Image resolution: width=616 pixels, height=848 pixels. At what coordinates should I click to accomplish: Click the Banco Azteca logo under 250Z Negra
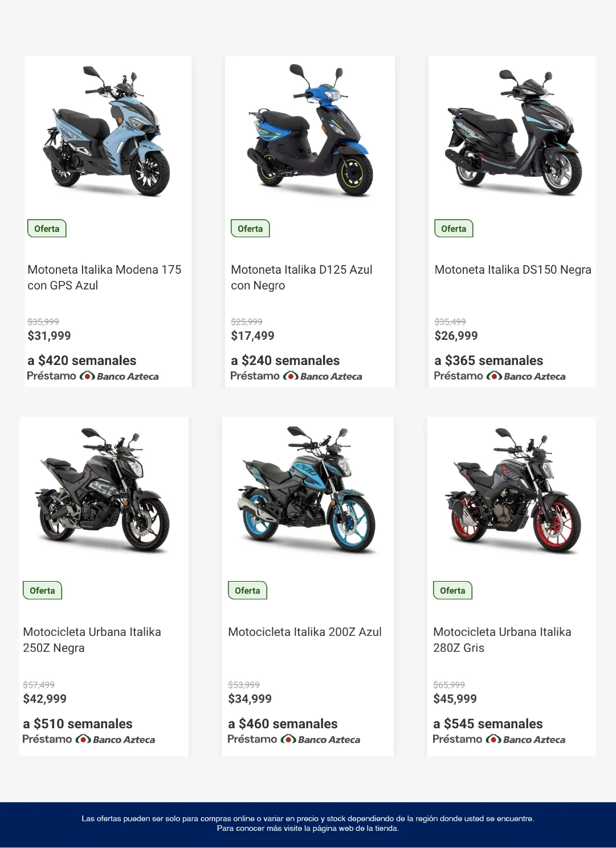tap(115, 740)
